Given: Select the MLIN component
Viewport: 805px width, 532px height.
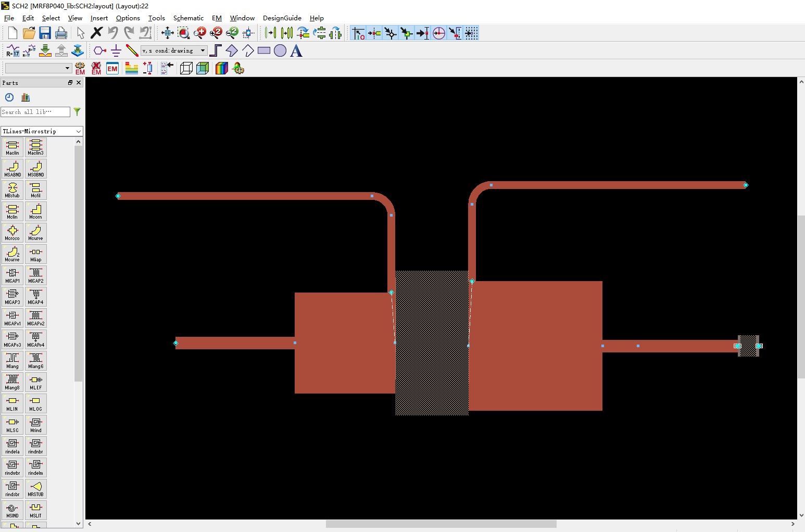Looking at the screenshot, I should [12, 403].
